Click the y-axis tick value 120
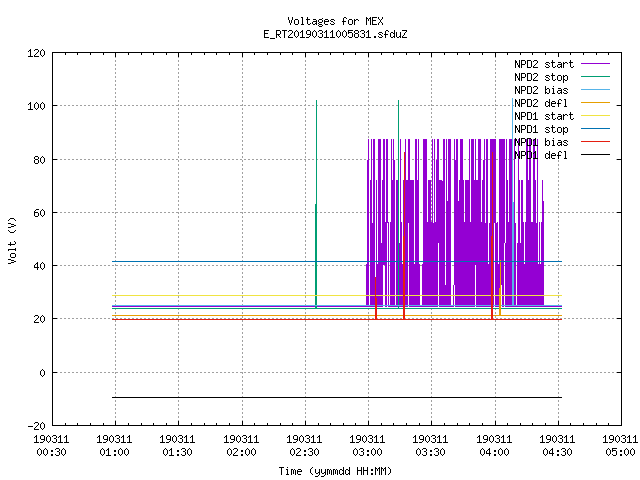Screen dimensions: 640x480 pos(36,53)
